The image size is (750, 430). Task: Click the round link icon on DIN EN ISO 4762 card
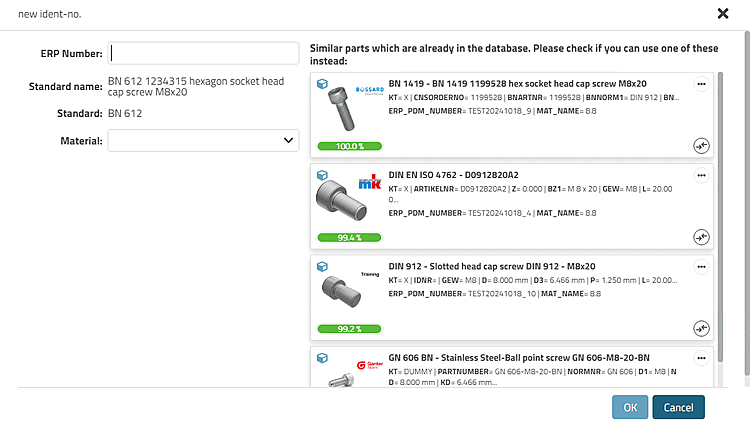pyautogui.click(x=700, y=237)
